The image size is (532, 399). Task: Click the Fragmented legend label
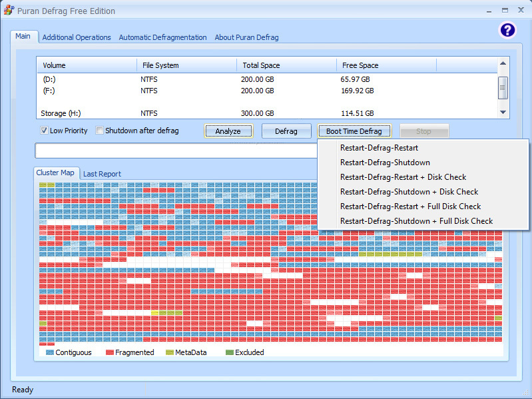134,352
